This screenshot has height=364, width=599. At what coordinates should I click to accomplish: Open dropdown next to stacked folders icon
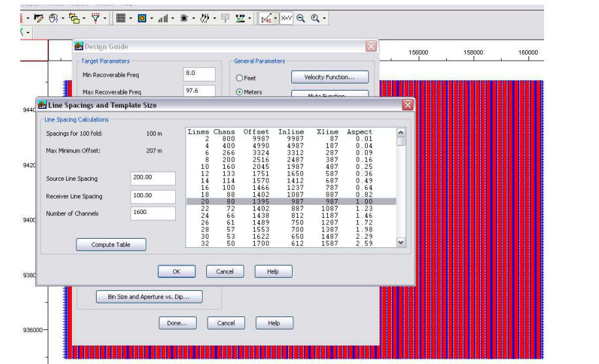pyautogui.click(x=84, y=18)
